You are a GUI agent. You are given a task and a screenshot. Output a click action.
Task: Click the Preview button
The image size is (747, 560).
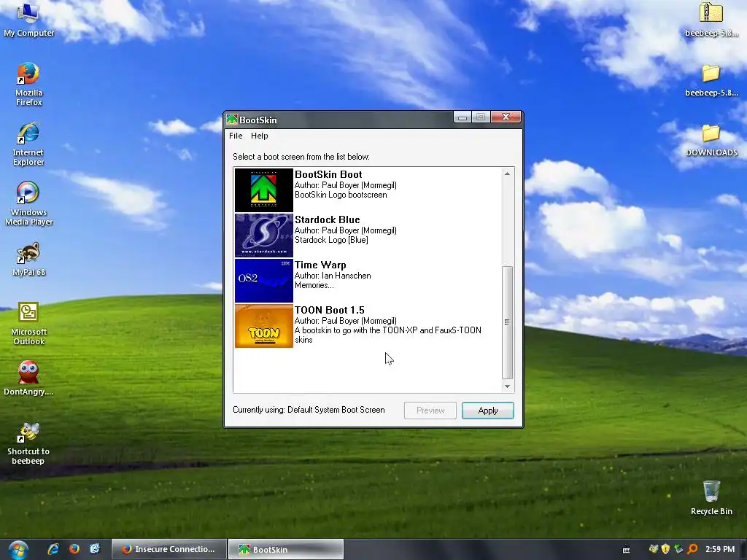430,411
